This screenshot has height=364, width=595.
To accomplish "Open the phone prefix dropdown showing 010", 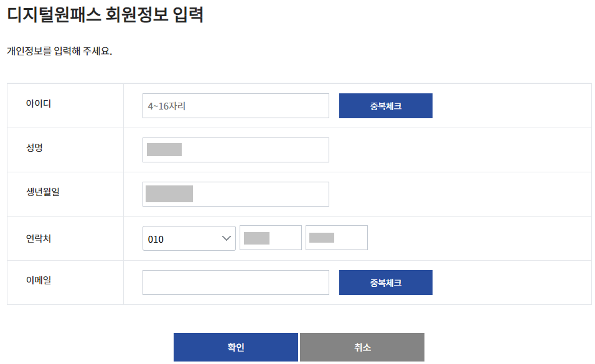I will click(189, 238).
